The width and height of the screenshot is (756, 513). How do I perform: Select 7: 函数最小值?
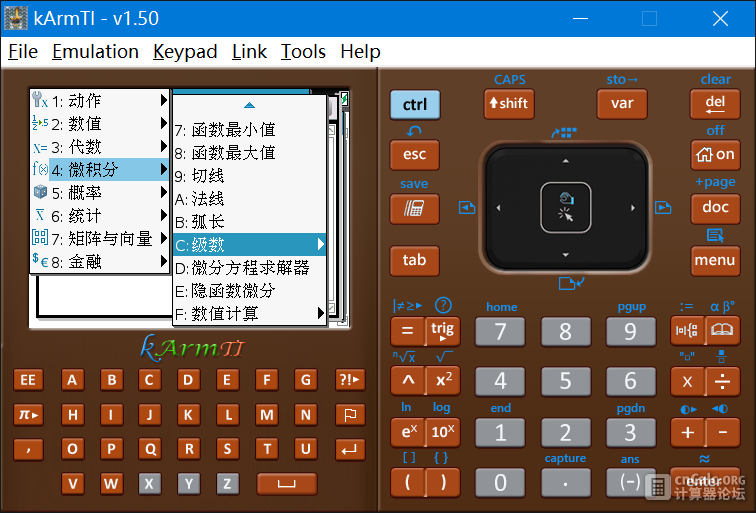(x=249, y=130)
